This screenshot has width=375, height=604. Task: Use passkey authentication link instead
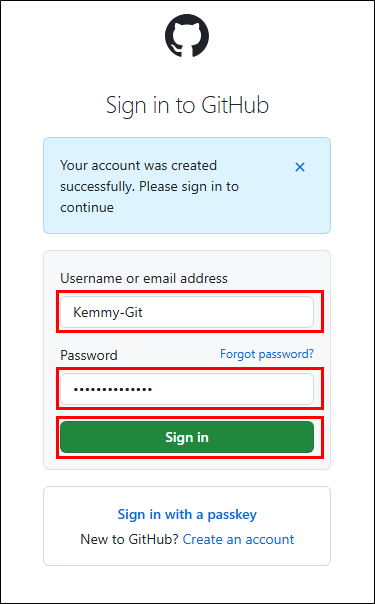[187, 514]
